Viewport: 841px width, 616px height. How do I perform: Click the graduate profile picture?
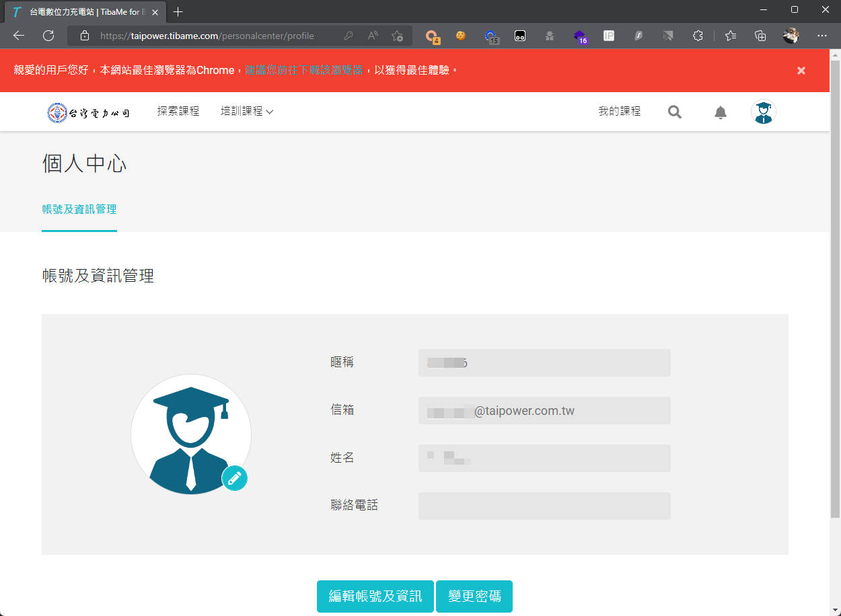click(191, 434)
